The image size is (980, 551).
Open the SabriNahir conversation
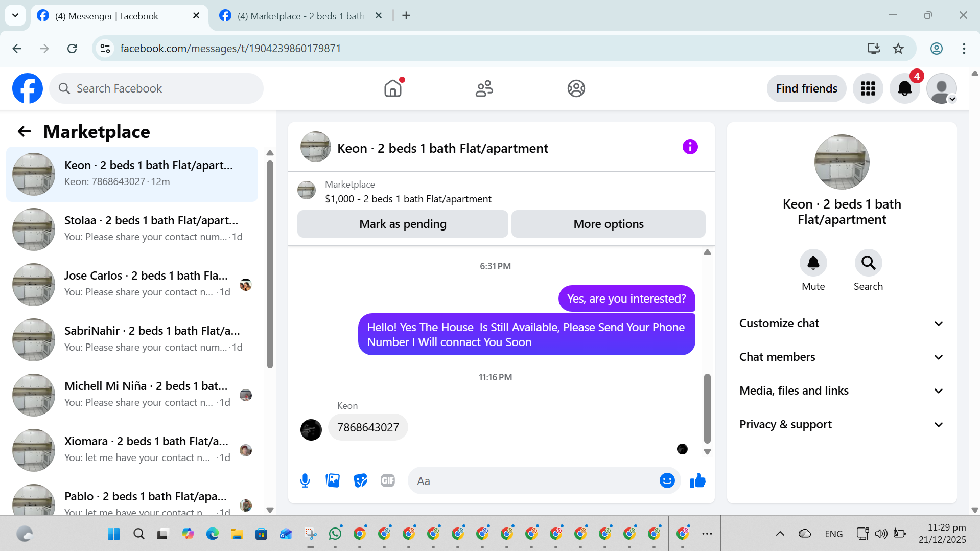(x=132, y=339)
